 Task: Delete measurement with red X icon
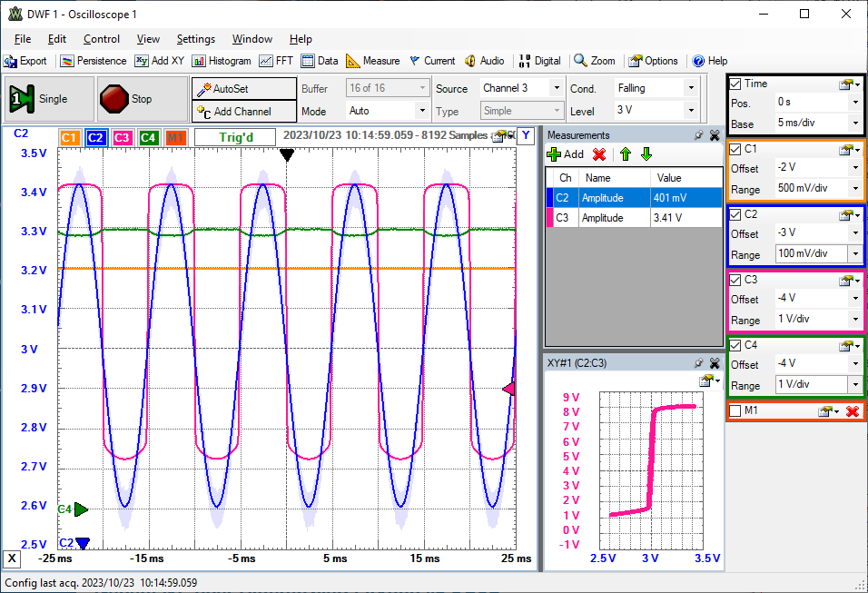pos(599,154)
